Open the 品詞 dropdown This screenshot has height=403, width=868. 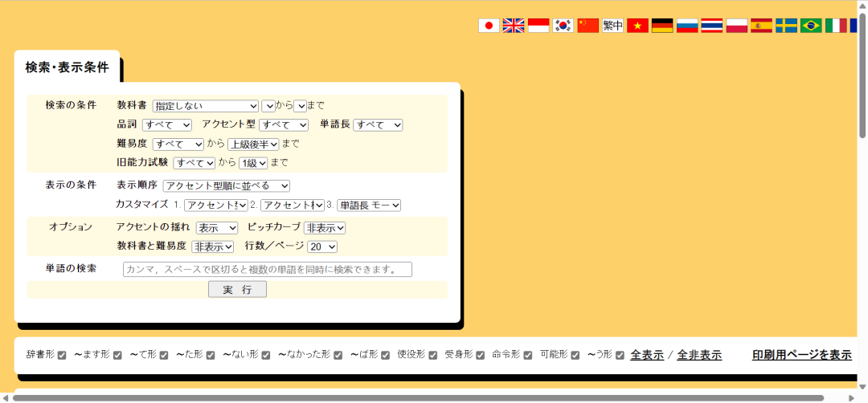[x=167, y=125]
